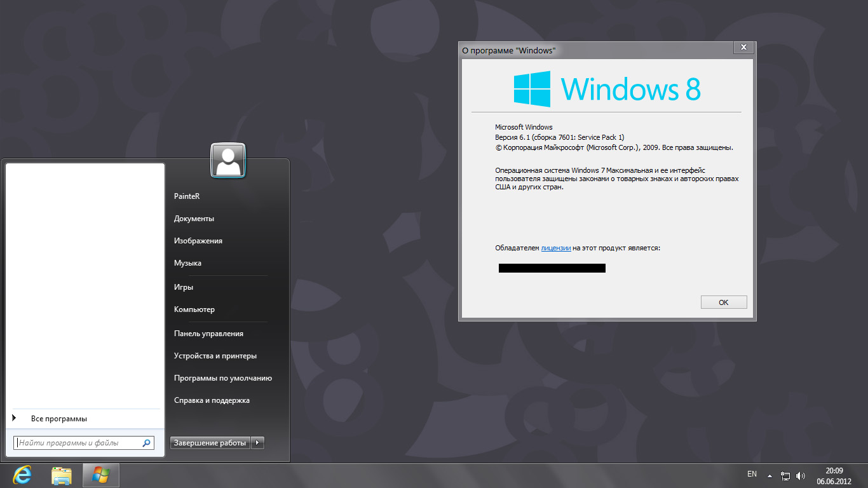
Task: Click the Версия 6.1 build text
Action: [560, 137]
